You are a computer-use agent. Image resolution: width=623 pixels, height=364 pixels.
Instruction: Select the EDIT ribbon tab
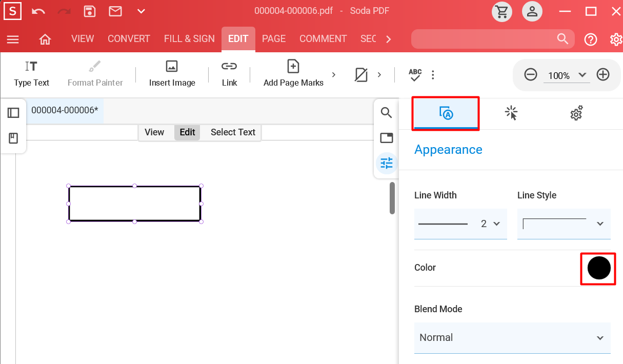[238, 39]
